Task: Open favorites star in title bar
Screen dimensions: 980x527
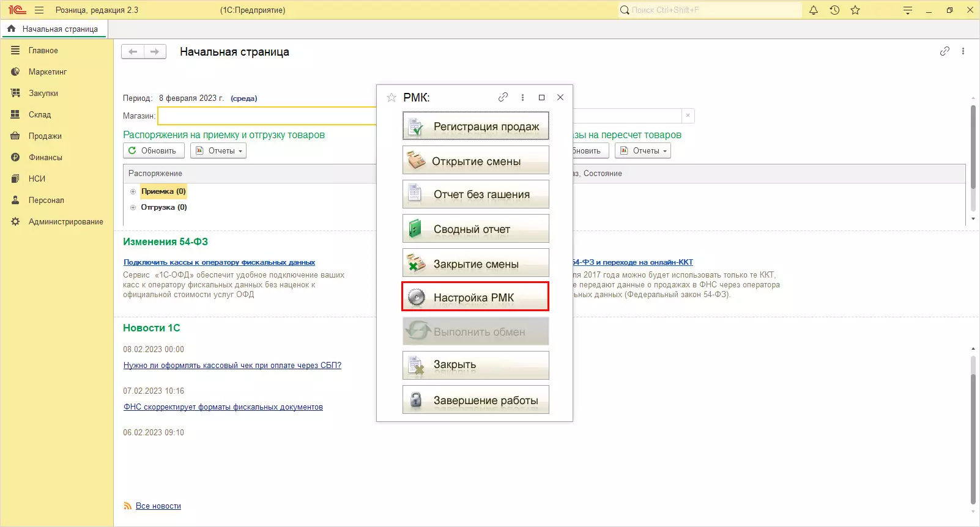Action: [855, 10]
